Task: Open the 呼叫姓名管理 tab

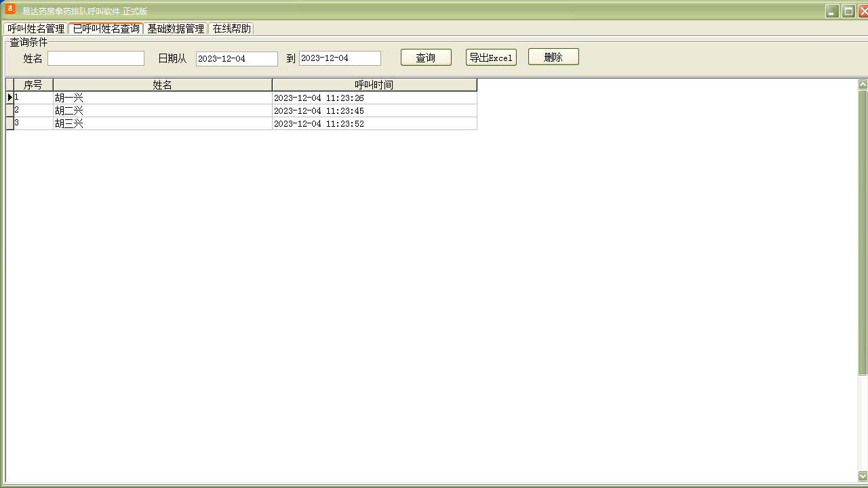Action: tap(36, 28)
